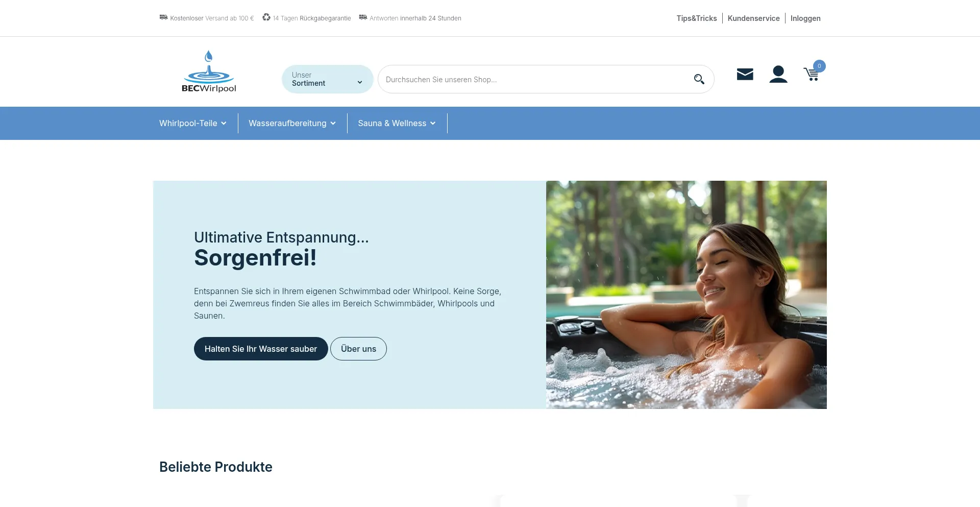Open the Kundenservice link

coord(753,18)
